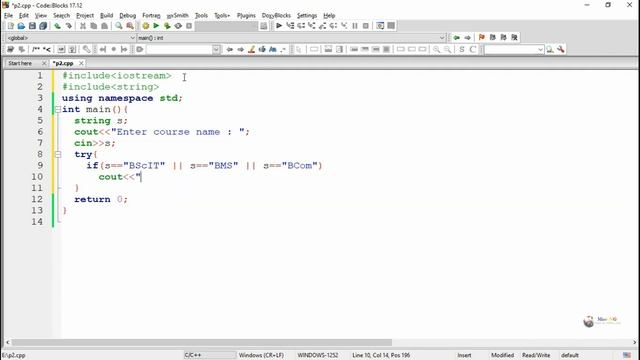The width and height of the screenshot is (640, 360).
Task: Click the Abort build icon
Action: pos(189,26)
